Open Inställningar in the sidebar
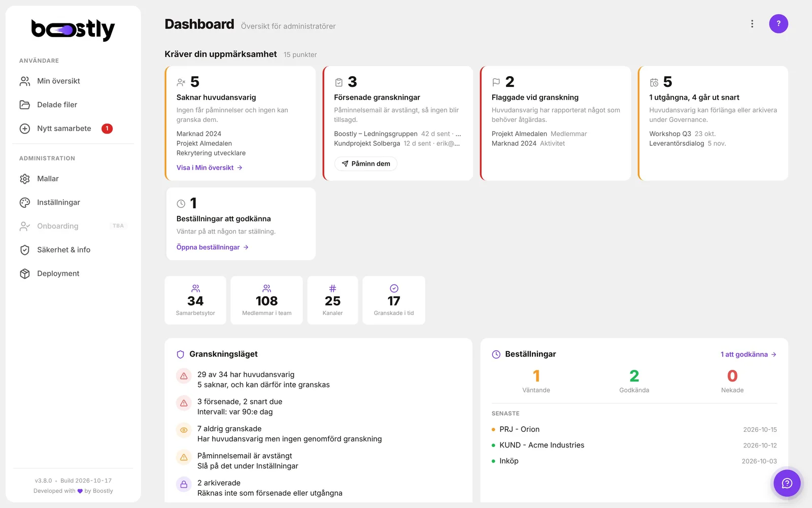This screenshot has width=812, height=508. coord(73,203)
